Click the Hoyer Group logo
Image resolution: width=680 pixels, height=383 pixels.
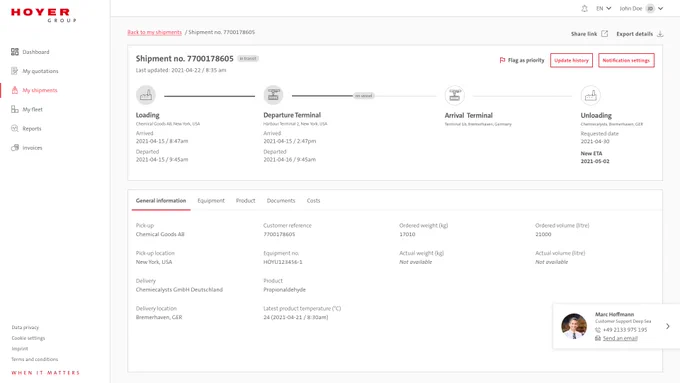44,15
